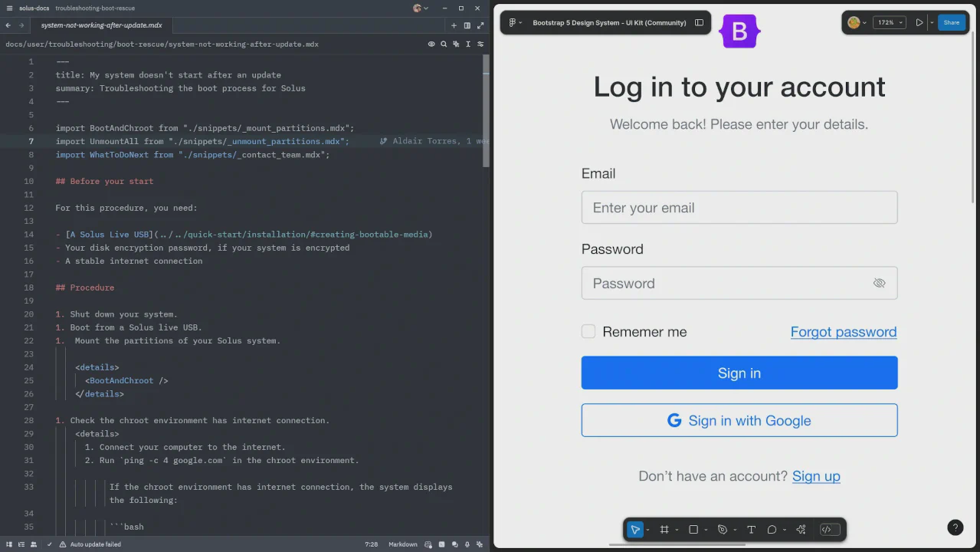980x552 pixels.
Task: Toggle terminal panel in status bar
Action: (442, 544)
